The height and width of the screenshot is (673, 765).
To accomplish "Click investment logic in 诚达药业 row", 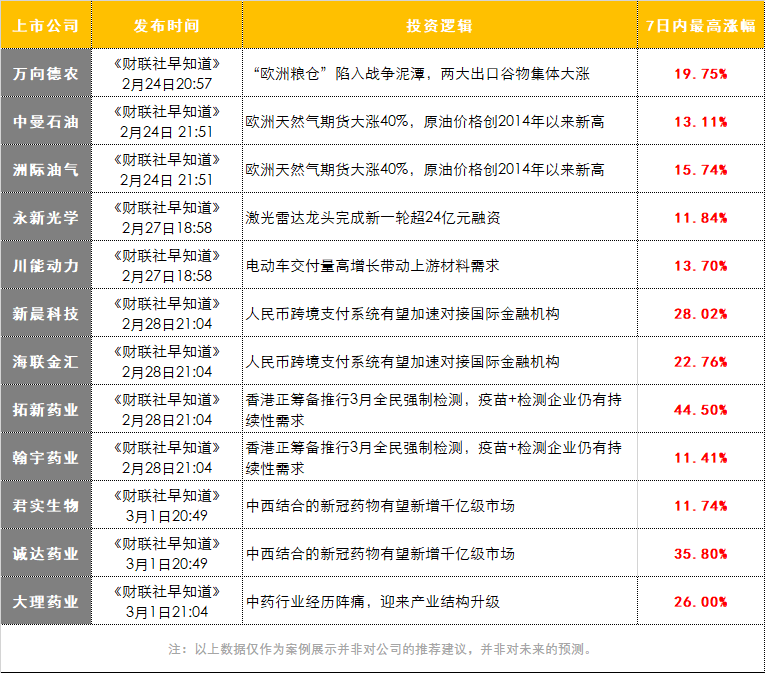I will point(380,554).
